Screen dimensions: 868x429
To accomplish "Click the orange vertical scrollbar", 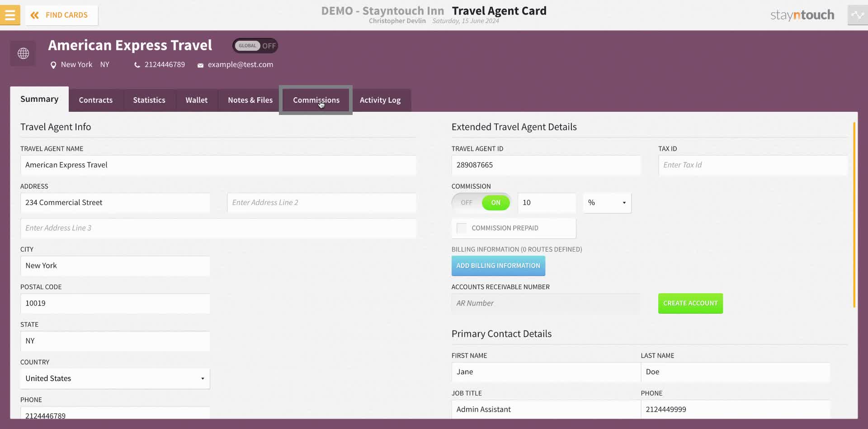I will point(854,215).
